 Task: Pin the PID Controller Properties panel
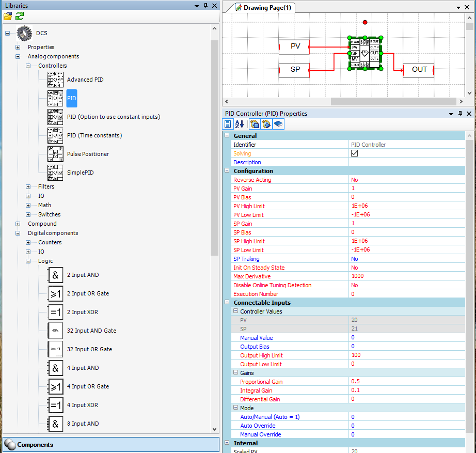(x=459, y=114)
